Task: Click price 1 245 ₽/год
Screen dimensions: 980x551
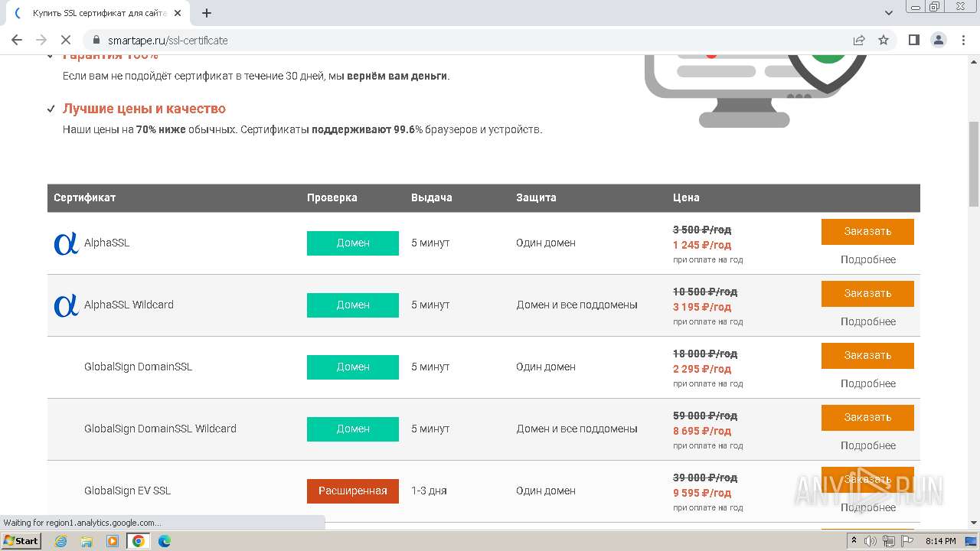Action: tap(702, 245)
